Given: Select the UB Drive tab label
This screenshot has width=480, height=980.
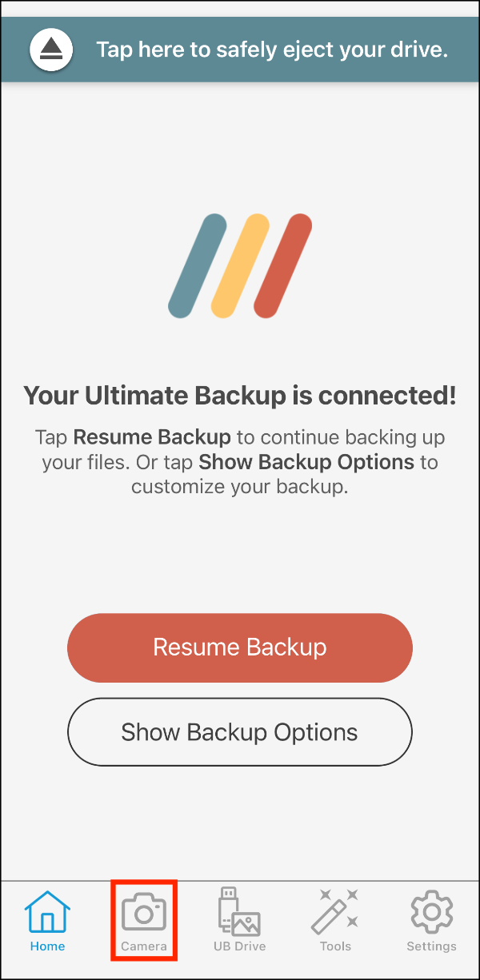Looking at the screenshot, I should [239, 946].
